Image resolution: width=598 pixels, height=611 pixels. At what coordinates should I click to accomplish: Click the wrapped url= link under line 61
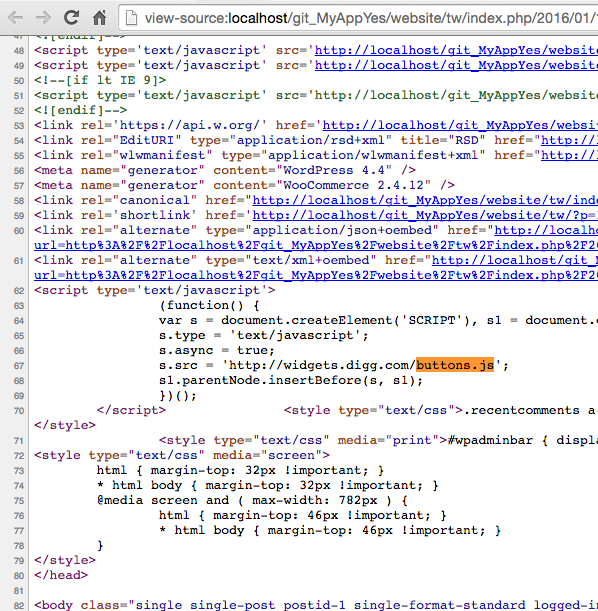[x=316, y=275]
